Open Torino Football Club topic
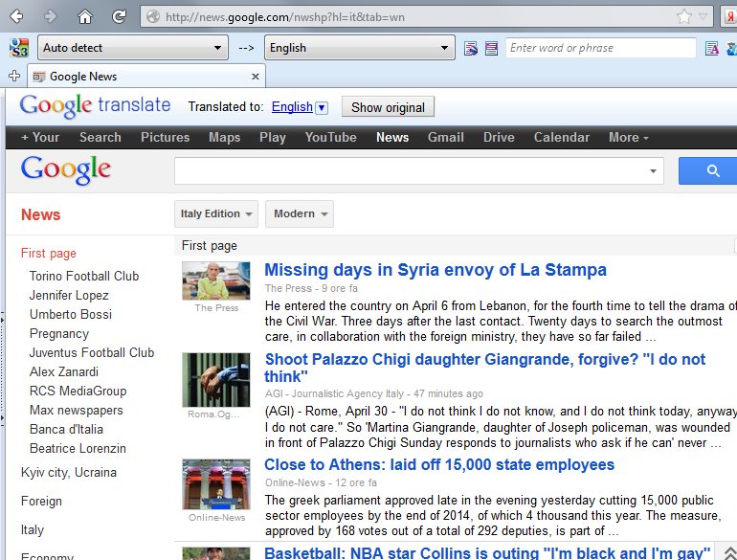The height and width of the screenshot is (560, 737). (x=84, y=276)
